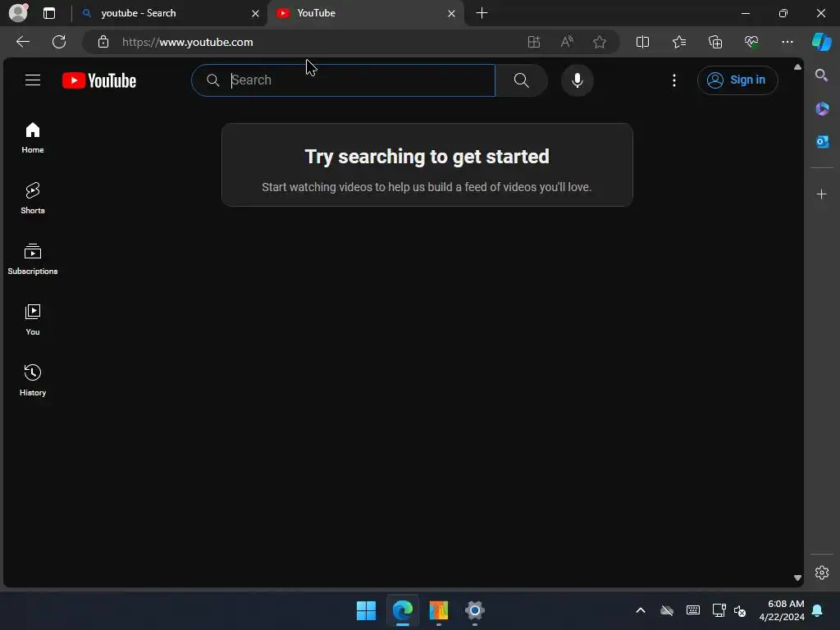
Task: Click the muted volume tray icon
Action: [740, 610]
